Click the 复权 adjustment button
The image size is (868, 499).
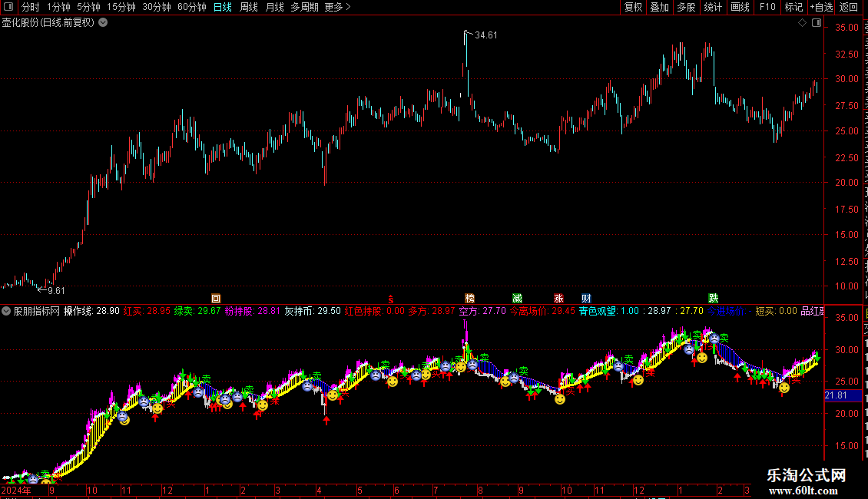point(633,7)
